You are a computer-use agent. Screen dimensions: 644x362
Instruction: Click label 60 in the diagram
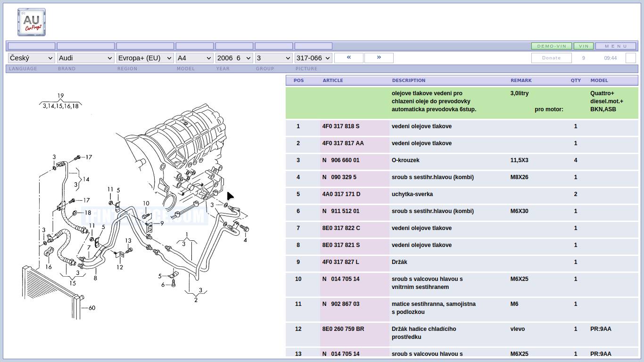[x=91, y=308]
